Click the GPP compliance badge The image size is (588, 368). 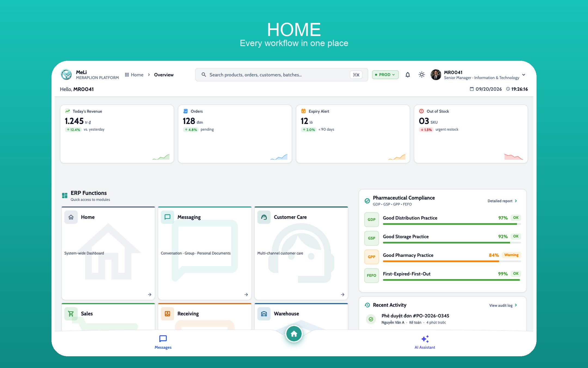372,257
